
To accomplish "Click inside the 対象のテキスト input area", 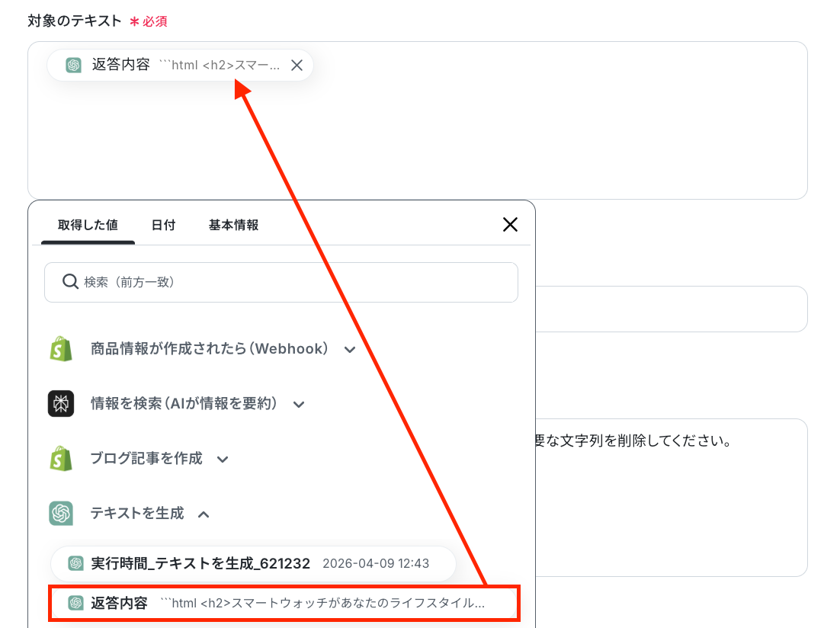I will (417, 120).
